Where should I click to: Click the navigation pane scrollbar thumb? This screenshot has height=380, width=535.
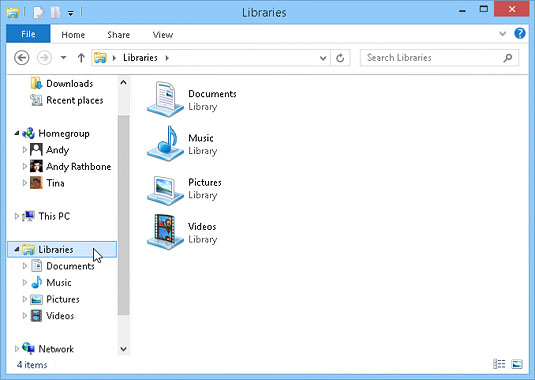tap(124, 215)
